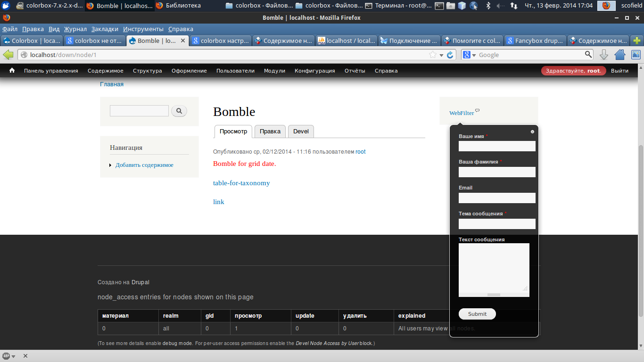Open the Терминал - root@ taskbar window

[x=398, y=6]
